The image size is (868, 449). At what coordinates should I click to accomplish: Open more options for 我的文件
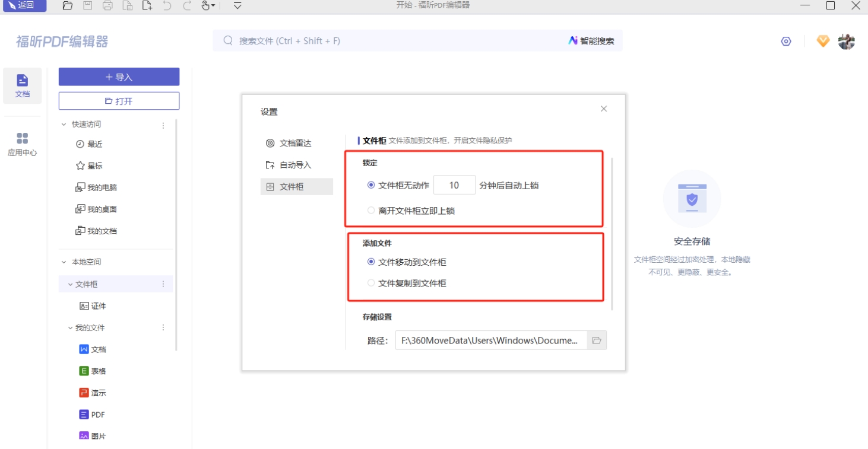(163, 327)
